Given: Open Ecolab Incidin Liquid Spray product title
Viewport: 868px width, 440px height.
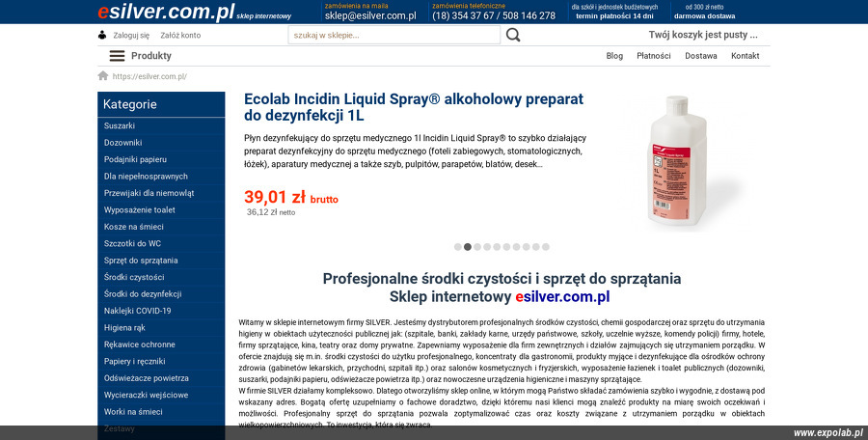Looking at the screenshot, I should [x=414, y=107].
